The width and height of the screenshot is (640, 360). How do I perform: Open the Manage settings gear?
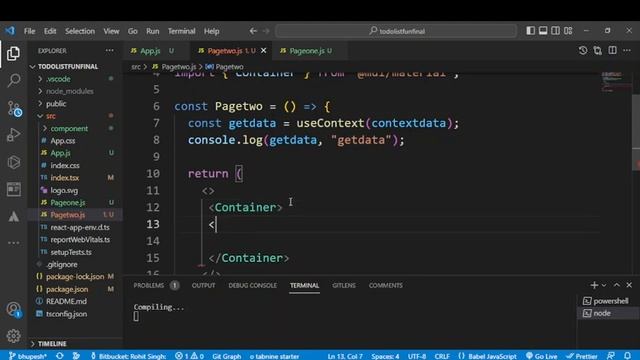tap(13, 336)
